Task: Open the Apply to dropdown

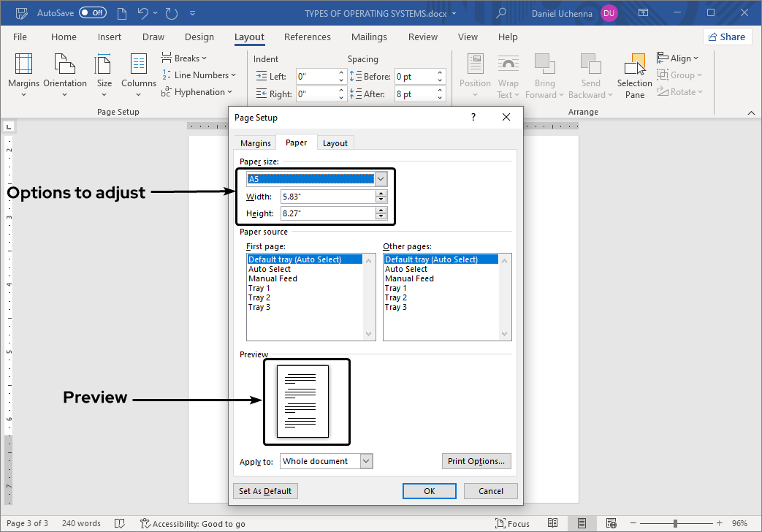Action: (366, 461)
